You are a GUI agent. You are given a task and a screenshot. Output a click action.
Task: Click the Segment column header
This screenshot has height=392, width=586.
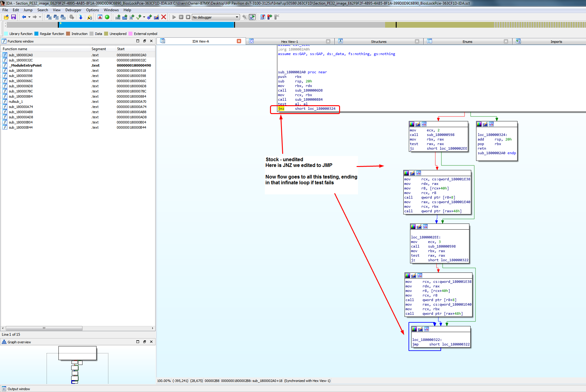coord(103,49)
